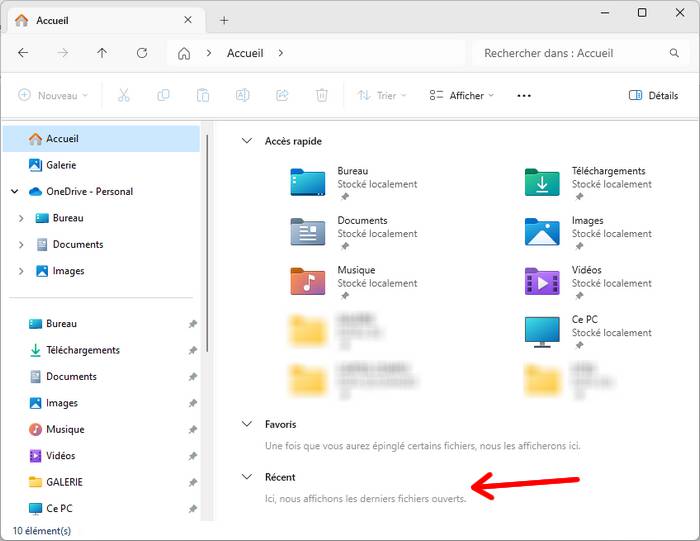This screenshot has height=541, width=700.
Task: Click the chevron after Accueil in address bar
Action: (280, 53)
